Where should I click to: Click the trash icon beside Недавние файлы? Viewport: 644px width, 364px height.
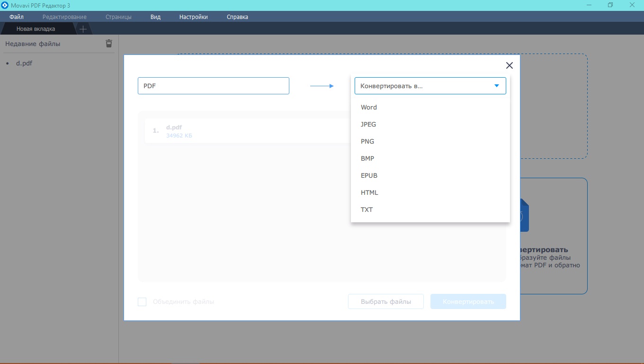(109, 44)
